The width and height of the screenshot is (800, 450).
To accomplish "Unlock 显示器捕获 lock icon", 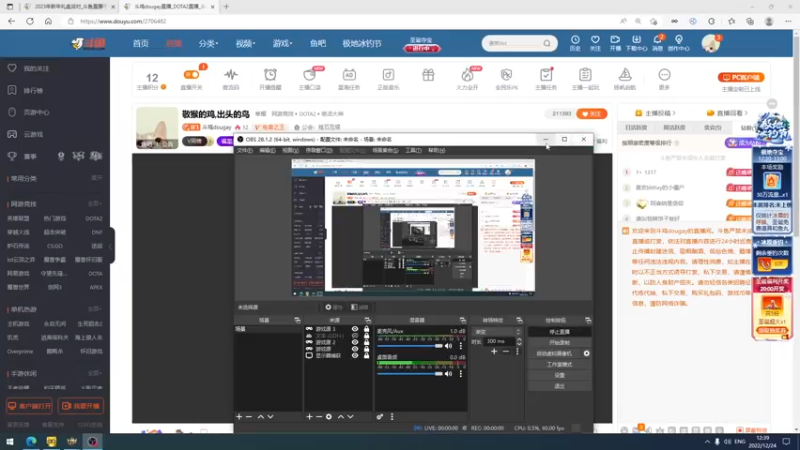I will [x=366, y=356].
